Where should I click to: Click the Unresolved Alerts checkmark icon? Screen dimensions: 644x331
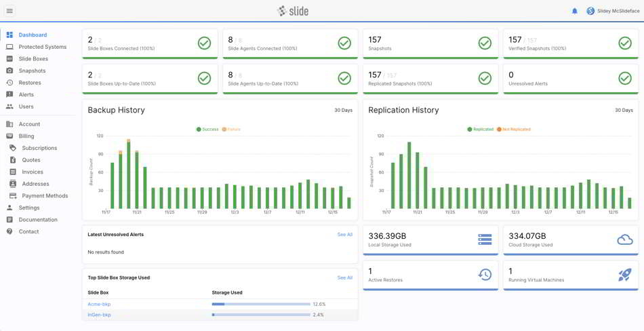coord(625,78)
